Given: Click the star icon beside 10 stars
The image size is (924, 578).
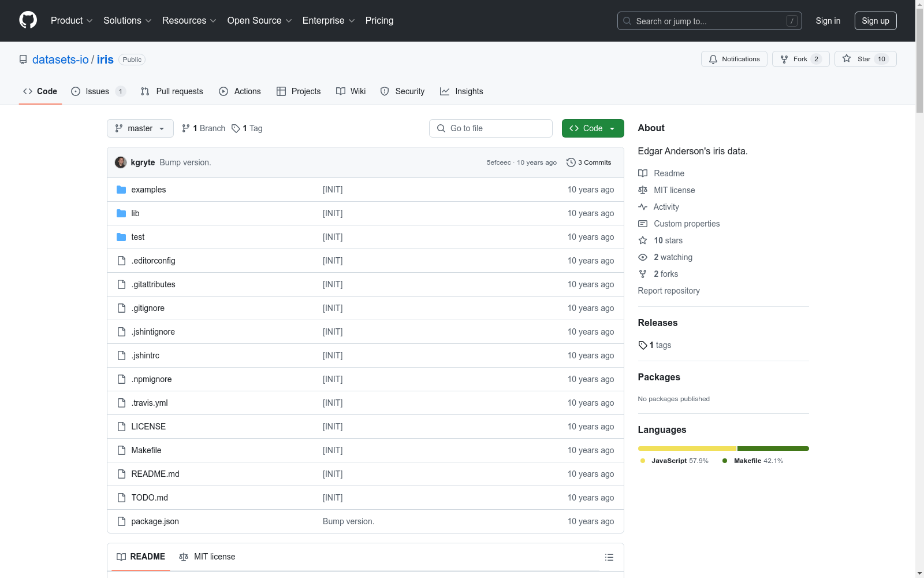Looking at the screenshot, I should [x=643, y=240].
